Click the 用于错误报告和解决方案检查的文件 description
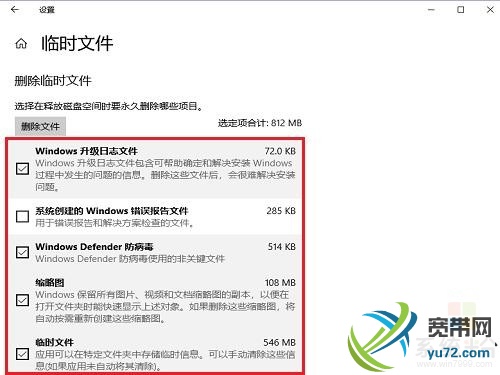This screenshot has width=500, height=375. click(x=114, y=223)
